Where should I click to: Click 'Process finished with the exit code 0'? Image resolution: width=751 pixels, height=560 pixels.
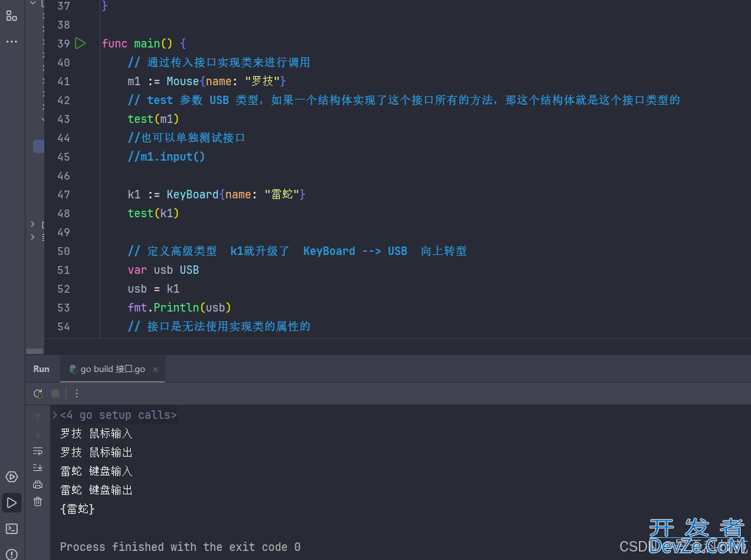[180, 547]
